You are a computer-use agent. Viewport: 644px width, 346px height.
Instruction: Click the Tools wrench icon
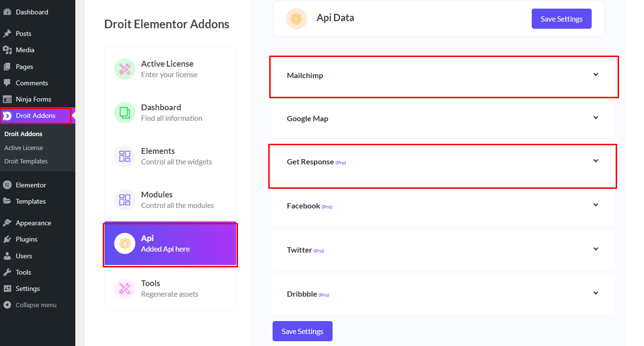(125, 288)
